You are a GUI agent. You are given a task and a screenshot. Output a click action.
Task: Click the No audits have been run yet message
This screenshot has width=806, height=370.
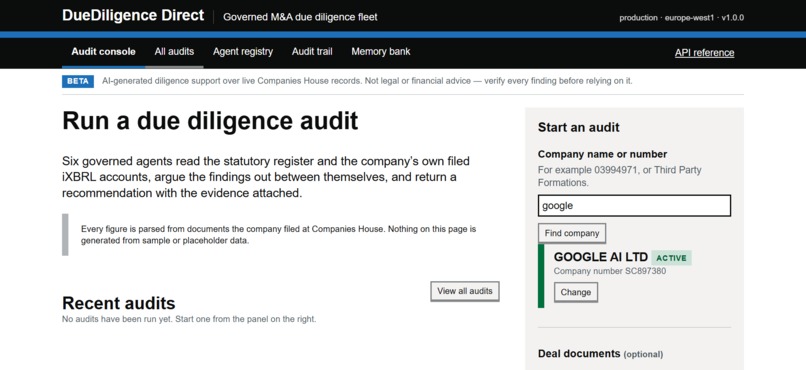click(x=189, y=319)
